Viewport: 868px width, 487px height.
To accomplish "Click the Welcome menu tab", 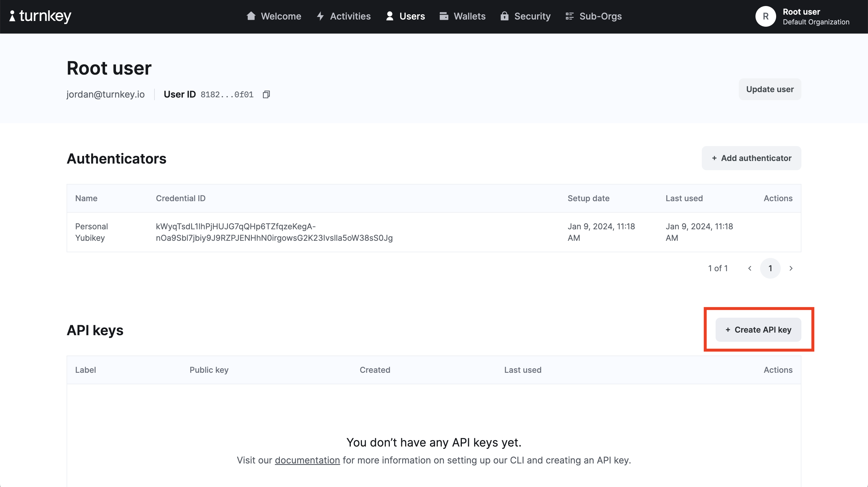I will 274,16.
